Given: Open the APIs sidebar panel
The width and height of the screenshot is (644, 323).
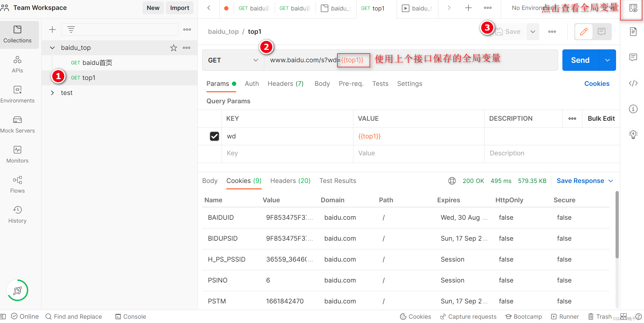Looking at the screenshot, I should click(x=17, y=64).
